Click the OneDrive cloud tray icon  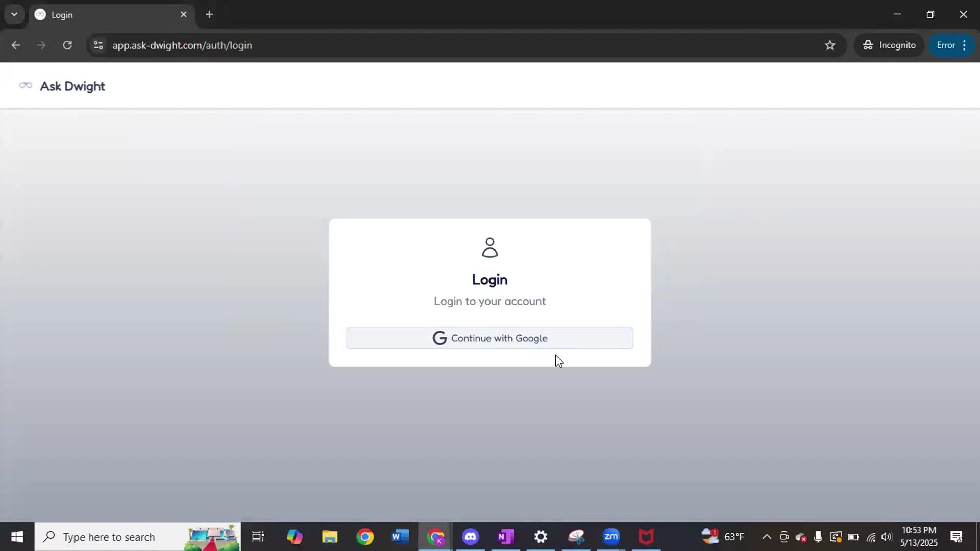pyautogui.click(x=801, y=537)
